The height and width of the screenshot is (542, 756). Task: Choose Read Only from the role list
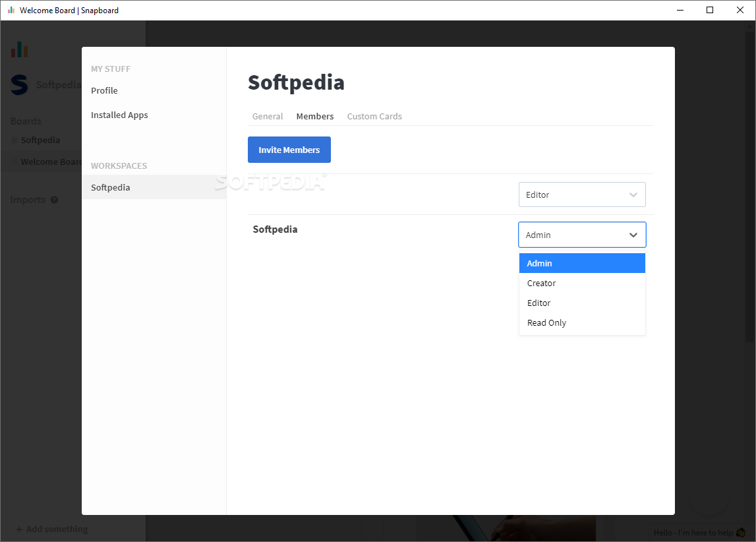582,322
